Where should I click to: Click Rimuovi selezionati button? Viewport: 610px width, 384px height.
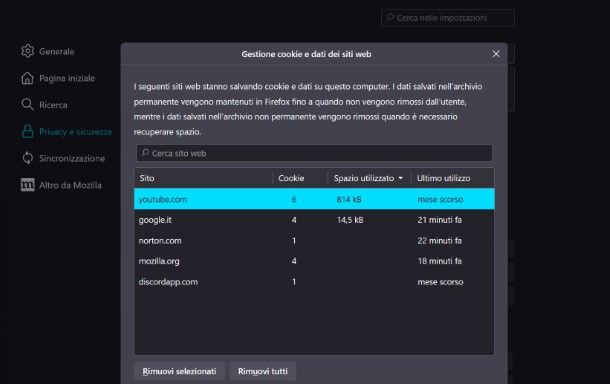pyautogui.click(x=179, y=371)
